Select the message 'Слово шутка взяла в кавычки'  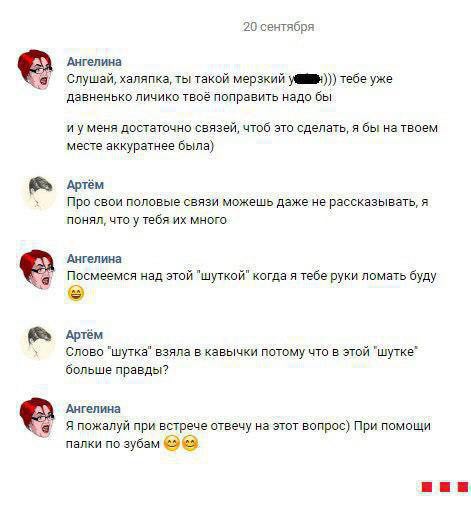(x=242, y=361)
